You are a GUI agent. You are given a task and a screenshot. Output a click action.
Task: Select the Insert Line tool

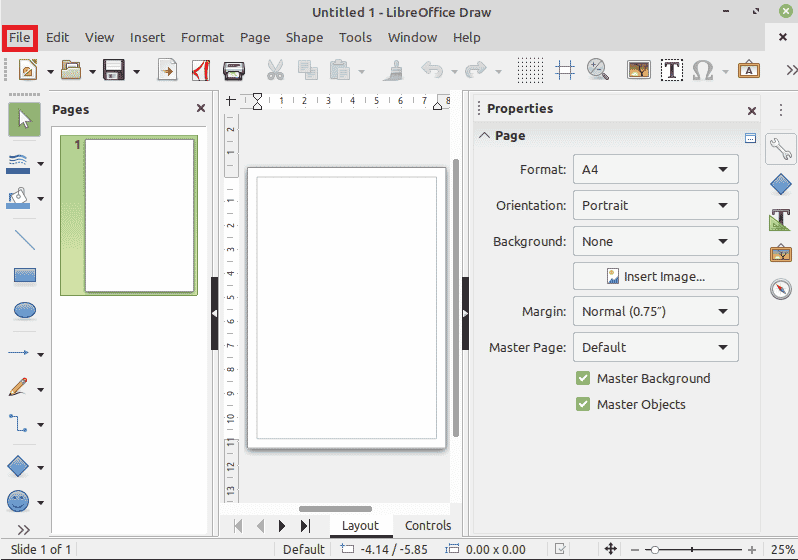pos(24,240)
